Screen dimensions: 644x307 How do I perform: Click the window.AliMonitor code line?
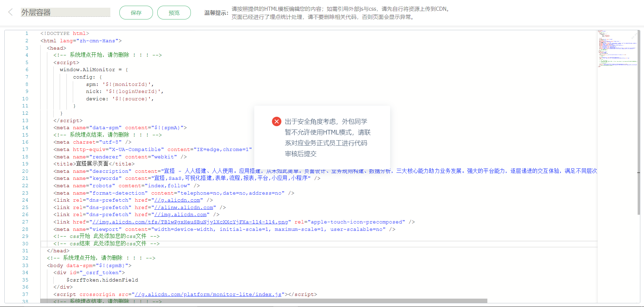[94, 70]
